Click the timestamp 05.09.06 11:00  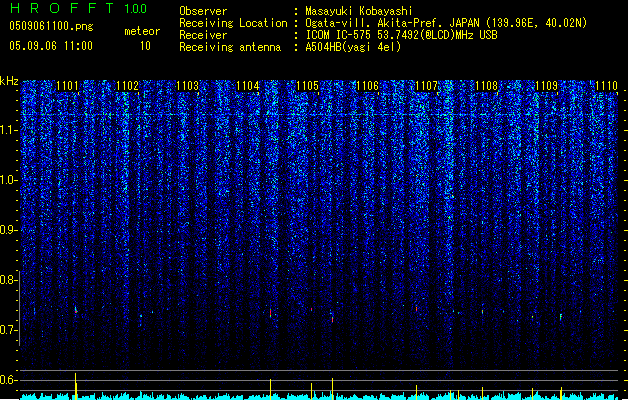click(x=51, y=46)
